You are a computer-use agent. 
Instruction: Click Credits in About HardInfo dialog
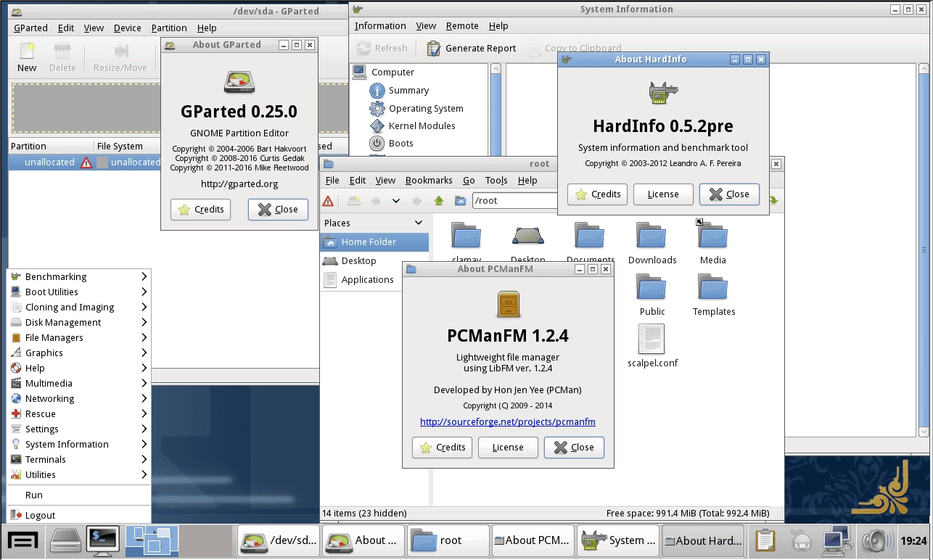597,194
